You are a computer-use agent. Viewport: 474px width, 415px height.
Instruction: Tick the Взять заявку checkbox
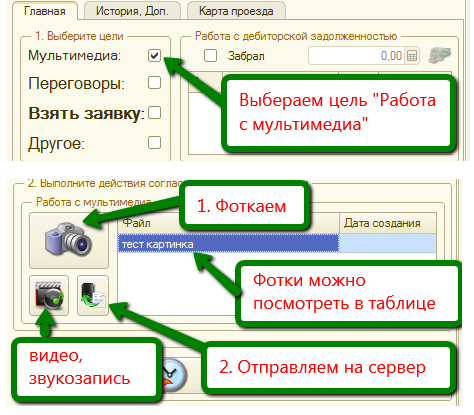[154, 113]
